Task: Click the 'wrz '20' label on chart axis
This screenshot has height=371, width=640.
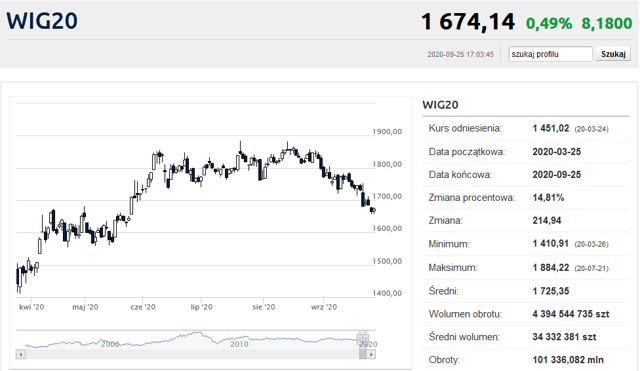Action: (324, 307)
